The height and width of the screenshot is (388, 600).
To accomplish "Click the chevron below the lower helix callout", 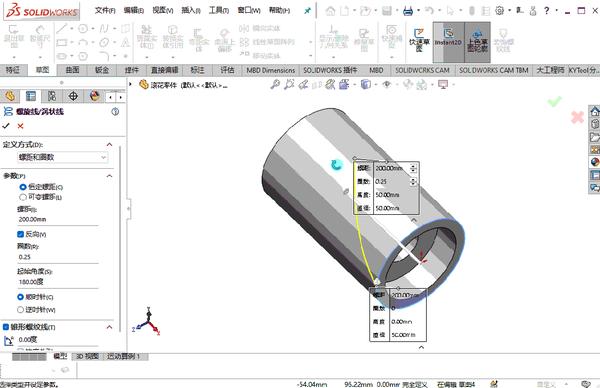I will point(421,347).
